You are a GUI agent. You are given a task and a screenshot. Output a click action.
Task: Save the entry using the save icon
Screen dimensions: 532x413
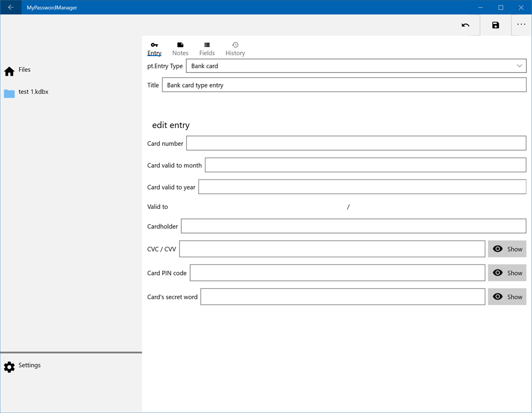point(495,25)
